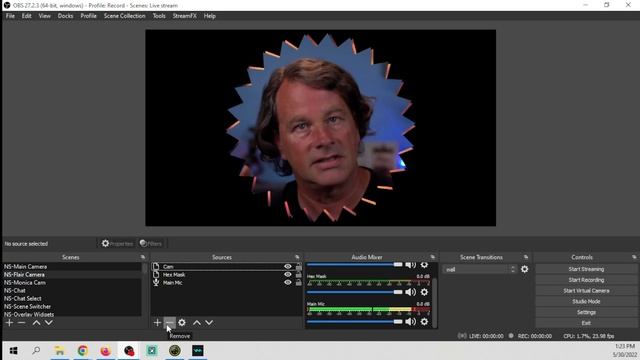Adjust Main Mic volume slider

click(x=355, y=322)
